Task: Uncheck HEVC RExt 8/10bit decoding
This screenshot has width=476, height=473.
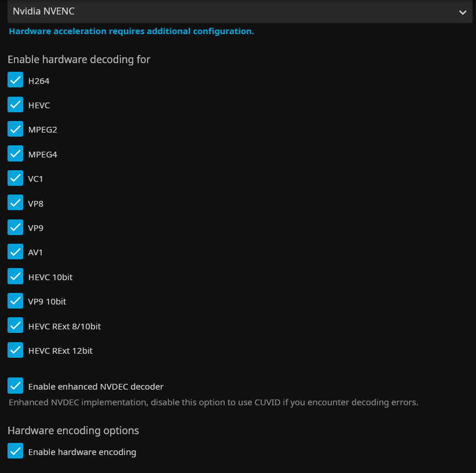Action: (16, 326)
